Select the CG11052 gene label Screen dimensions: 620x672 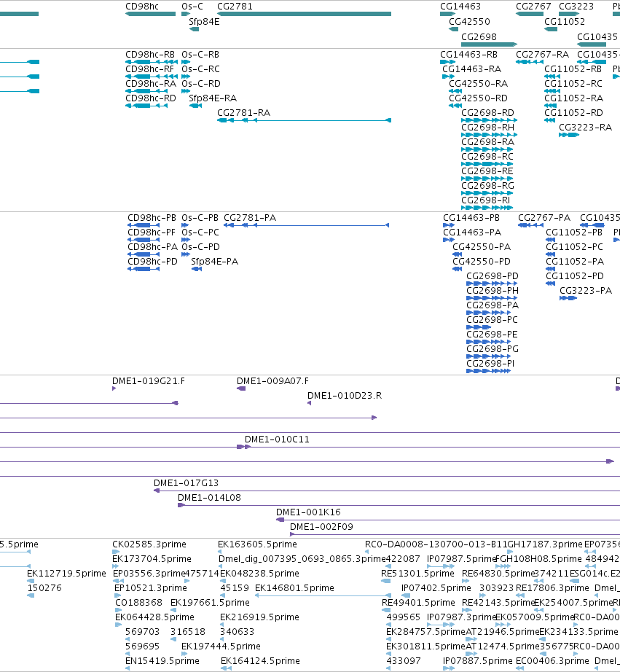tap(565, 21)
